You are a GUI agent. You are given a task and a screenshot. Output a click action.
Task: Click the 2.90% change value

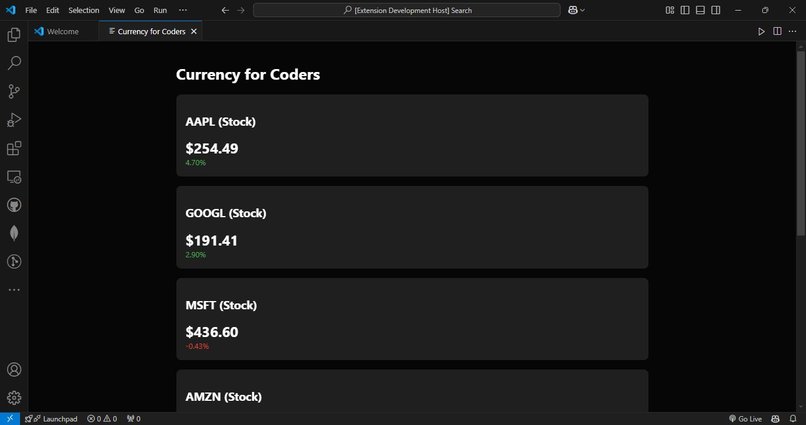(195, 254)
